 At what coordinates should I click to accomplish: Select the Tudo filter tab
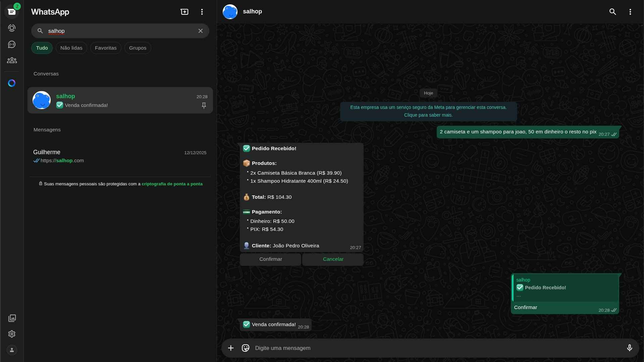pyautogui.click(x=42, y=48)
